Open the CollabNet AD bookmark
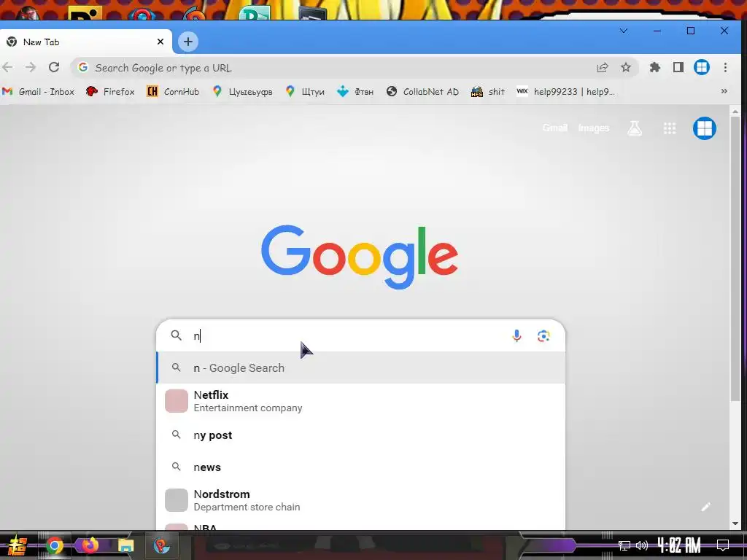 point(422,91)
